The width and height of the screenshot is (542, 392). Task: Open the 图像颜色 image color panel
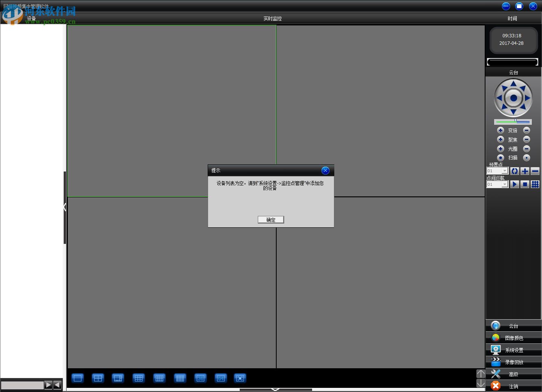[x=513, y=338]
